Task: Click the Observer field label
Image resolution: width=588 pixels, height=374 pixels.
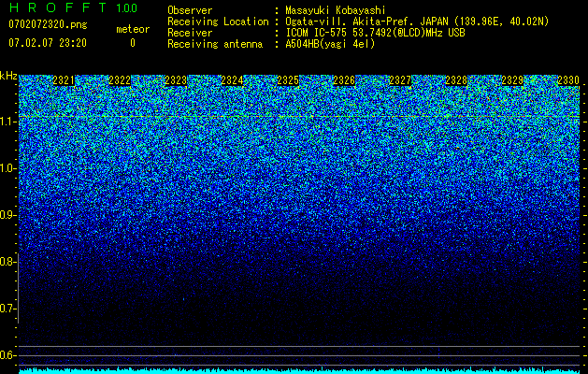Action: [190, 10]
